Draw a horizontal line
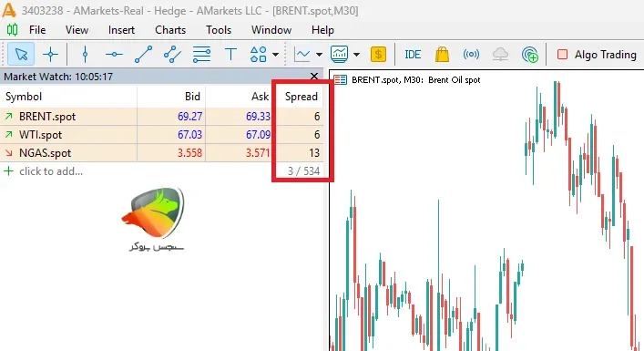 [x=114, y=55]
